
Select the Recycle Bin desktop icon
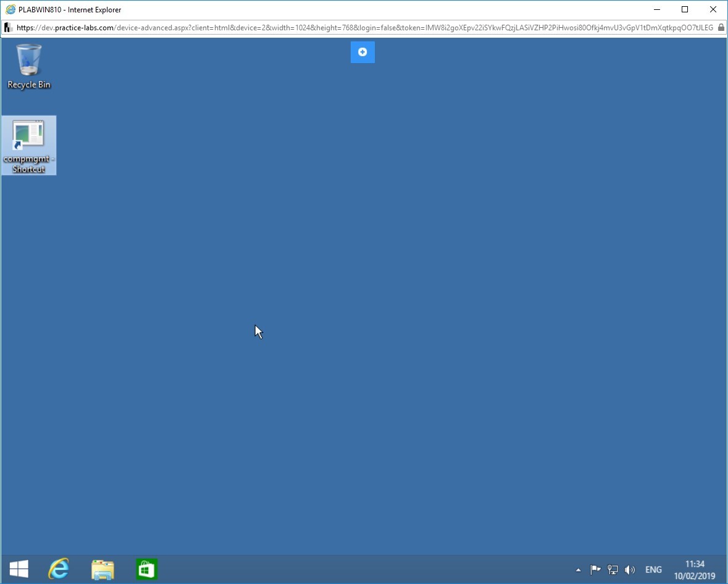point(29,66)
